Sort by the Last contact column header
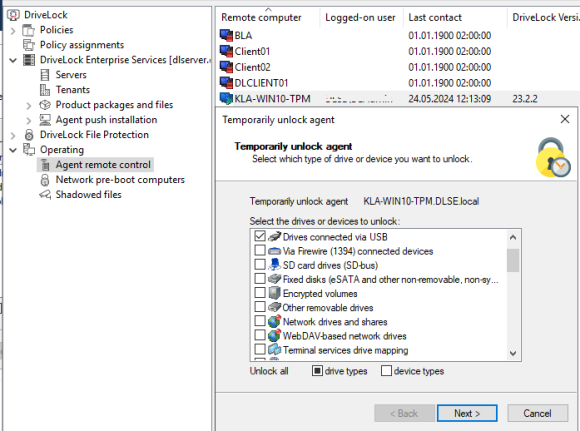 click(x=435, y=17)
